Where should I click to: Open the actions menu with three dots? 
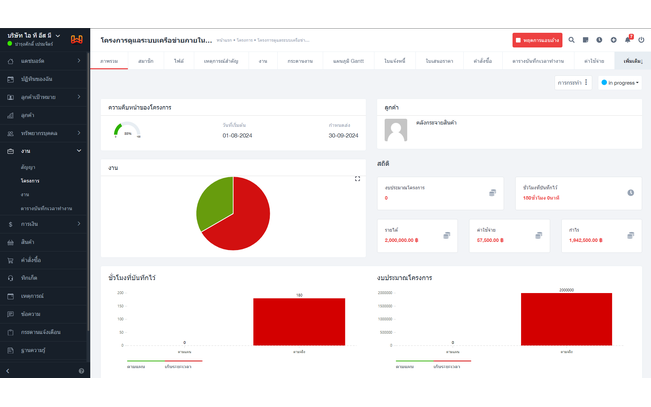(x=574, y=83)
